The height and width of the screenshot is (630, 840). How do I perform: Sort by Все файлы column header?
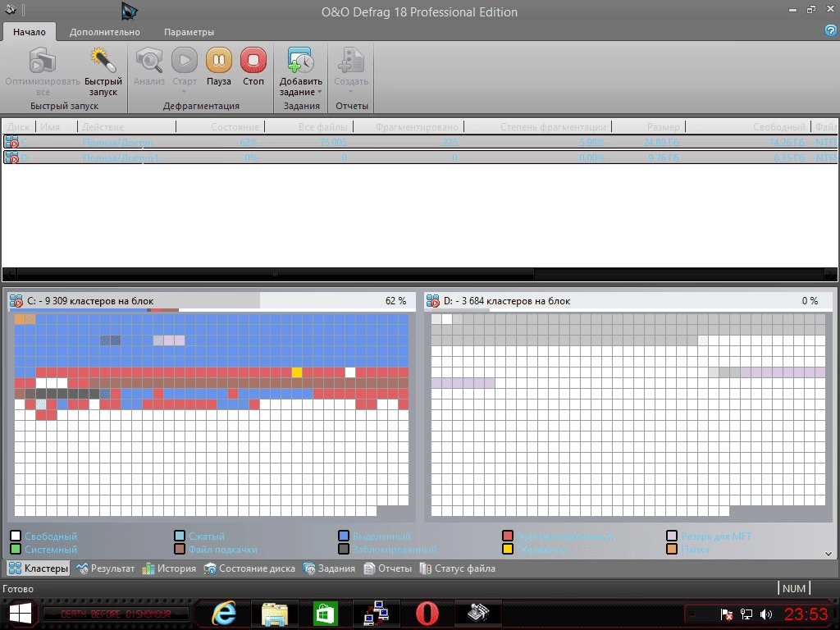[308, 126]
